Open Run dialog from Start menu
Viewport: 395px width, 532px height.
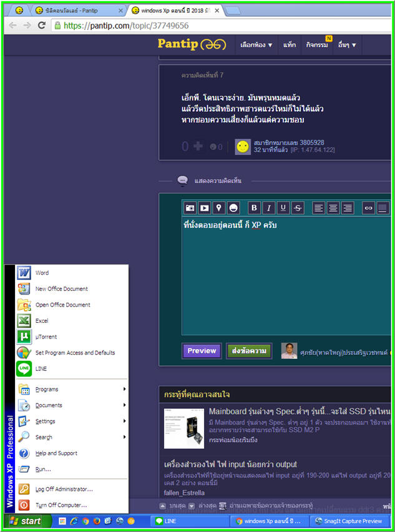click(x=72, y=469)
